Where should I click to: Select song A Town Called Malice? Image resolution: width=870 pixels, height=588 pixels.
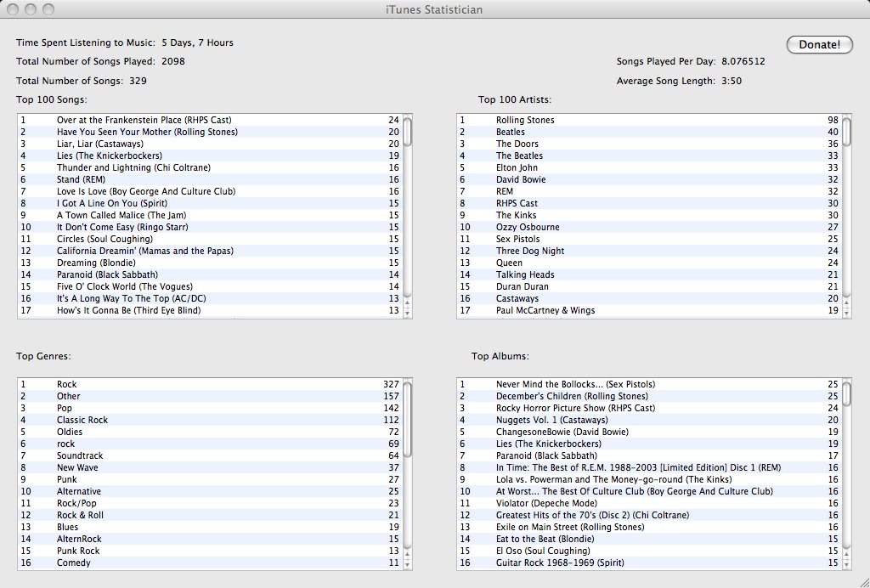tap(211, 215)
